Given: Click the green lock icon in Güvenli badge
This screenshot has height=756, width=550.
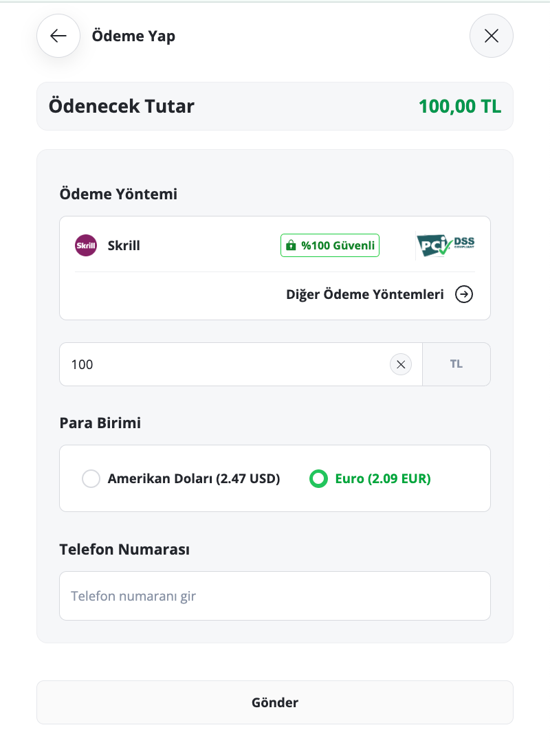Looking at the screenshot, I should (x=291, y=245).
